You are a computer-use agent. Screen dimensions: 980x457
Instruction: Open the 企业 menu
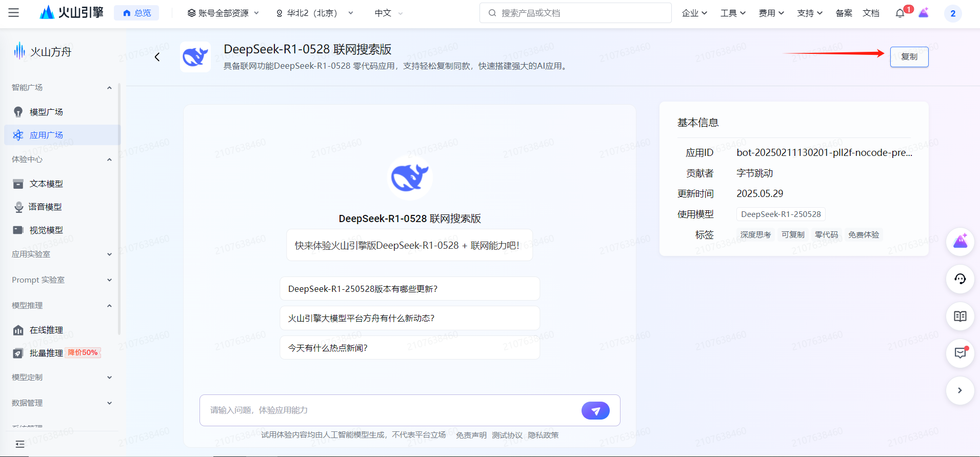pos(694,13)
